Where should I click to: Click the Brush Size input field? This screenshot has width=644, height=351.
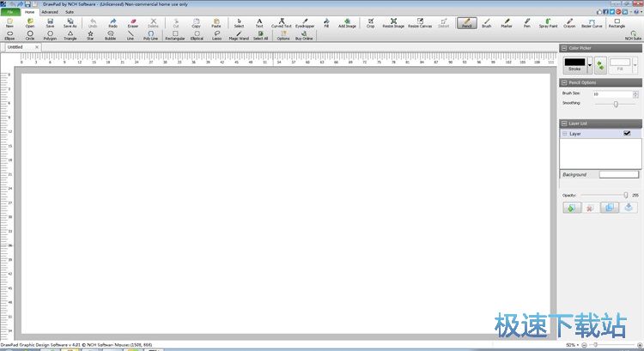pyautogui.click(x=612, y=94)
